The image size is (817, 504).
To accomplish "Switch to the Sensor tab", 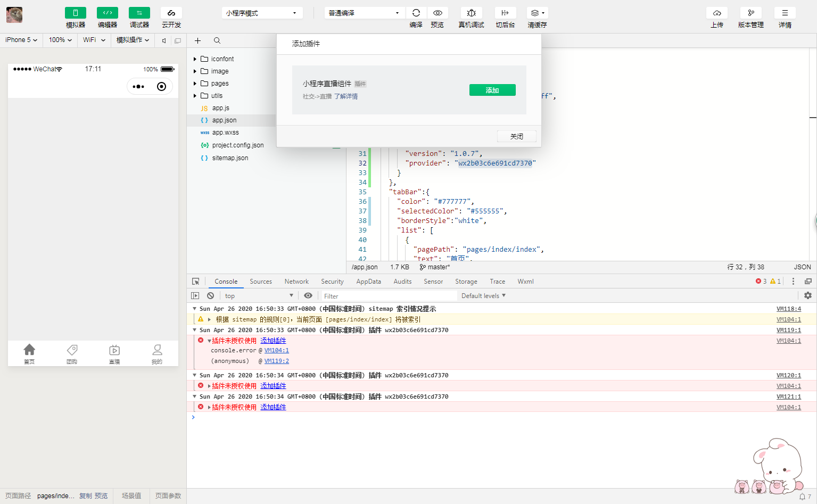I will click(433, 282).
